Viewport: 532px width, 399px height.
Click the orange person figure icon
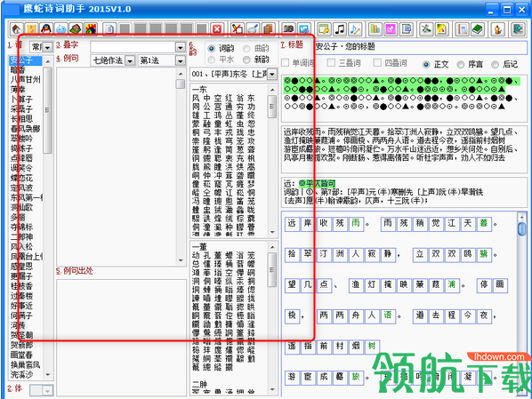point(497,29)
